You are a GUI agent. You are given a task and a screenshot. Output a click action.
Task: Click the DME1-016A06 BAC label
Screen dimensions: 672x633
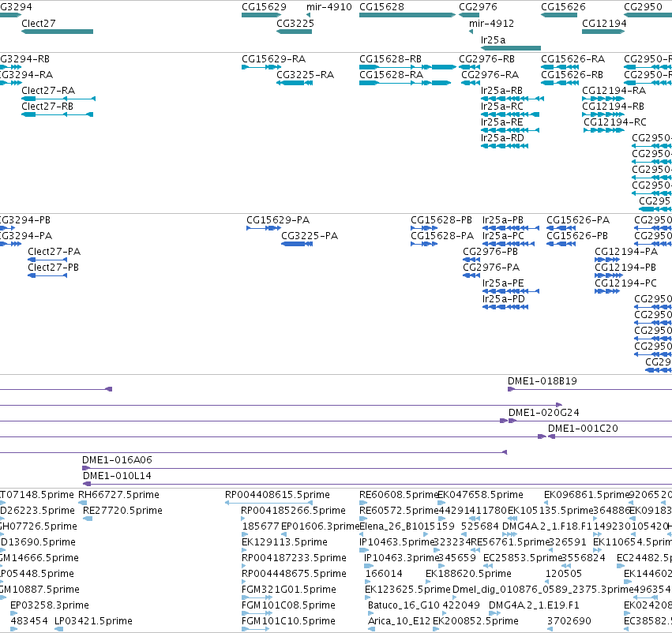(x=117, y=460)
